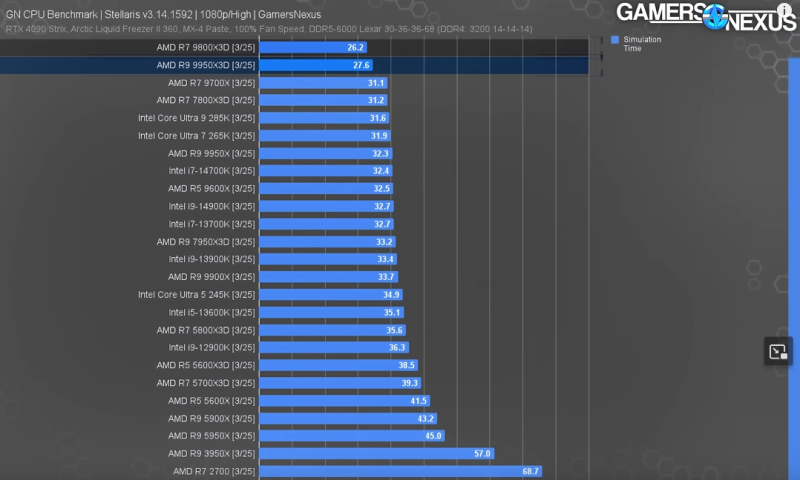Select the 'Intel i9-13900K [3/25]' label
This screenshot has width=800, height=480.
[212, 259]
